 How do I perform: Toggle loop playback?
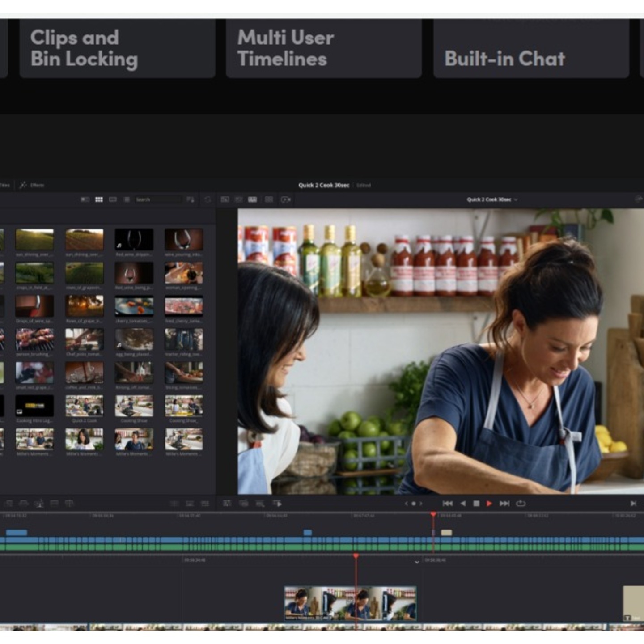click(521, 504)
